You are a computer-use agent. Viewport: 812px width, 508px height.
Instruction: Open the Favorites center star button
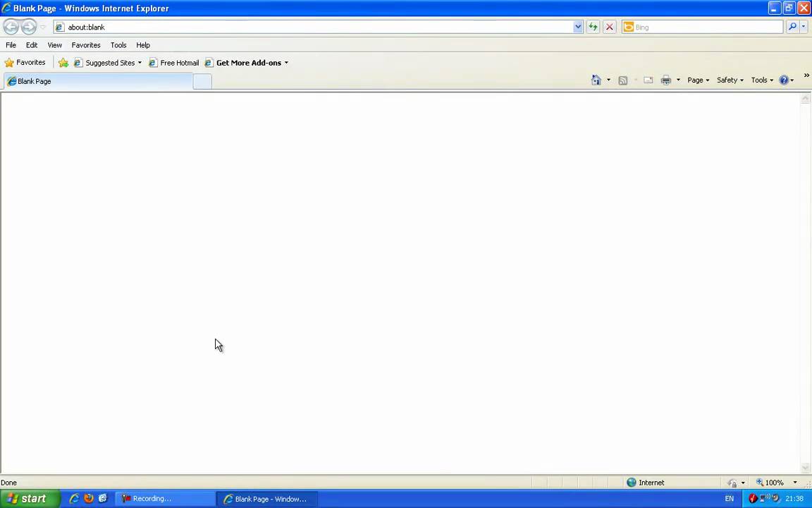point(25,63)
